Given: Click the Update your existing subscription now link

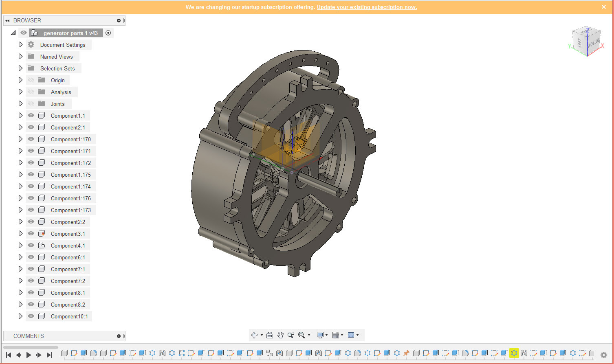Looking at the screenshot, I should pos(366,7).
